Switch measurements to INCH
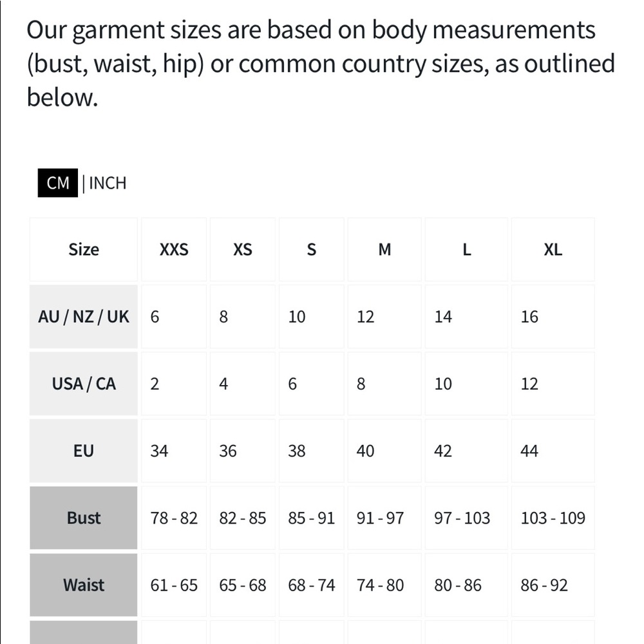The width and height of the screenshot is (644, 644). pos(108,183)
